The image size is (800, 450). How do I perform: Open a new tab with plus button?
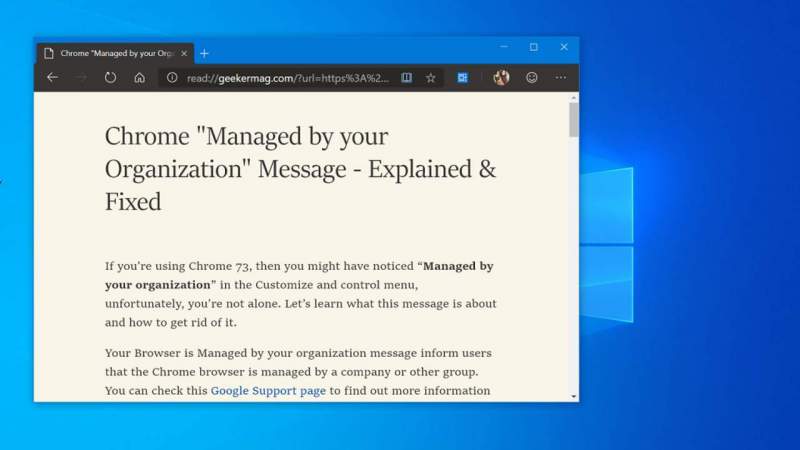click(x=204, y=54)
